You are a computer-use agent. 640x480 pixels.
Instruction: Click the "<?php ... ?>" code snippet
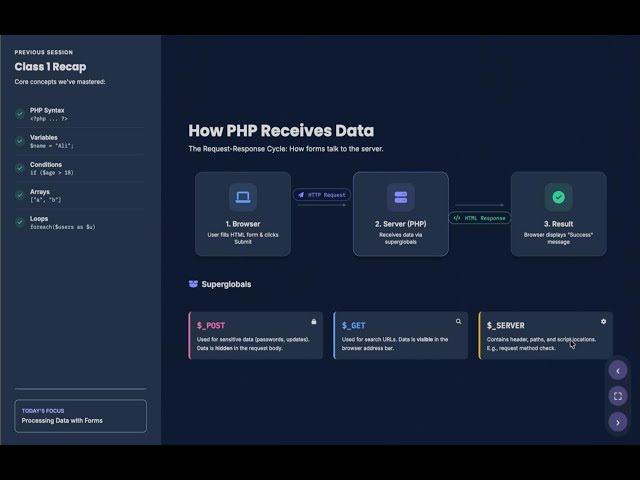coord(49,119)
